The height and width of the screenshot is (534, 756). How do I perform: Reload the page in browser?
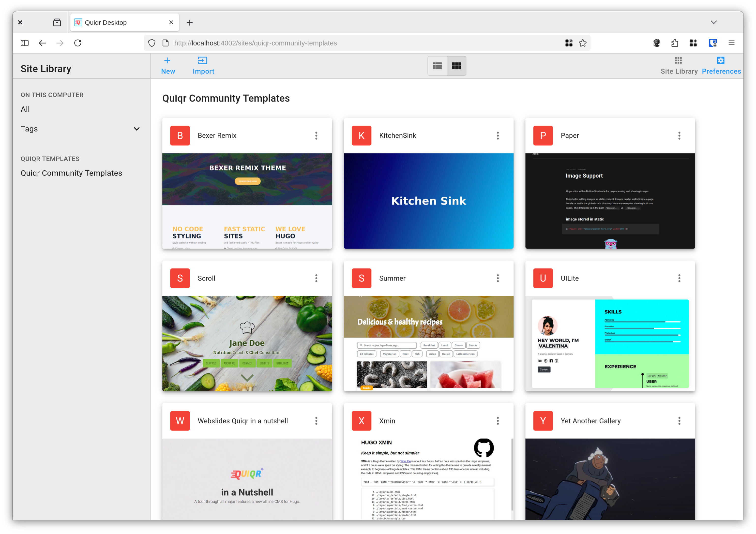[x=78, y=43]
